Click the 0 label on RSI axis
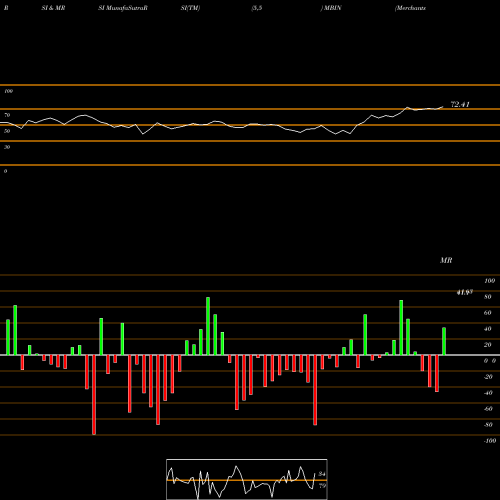Viewport: 500px width, 500px height. click(5, 171)
